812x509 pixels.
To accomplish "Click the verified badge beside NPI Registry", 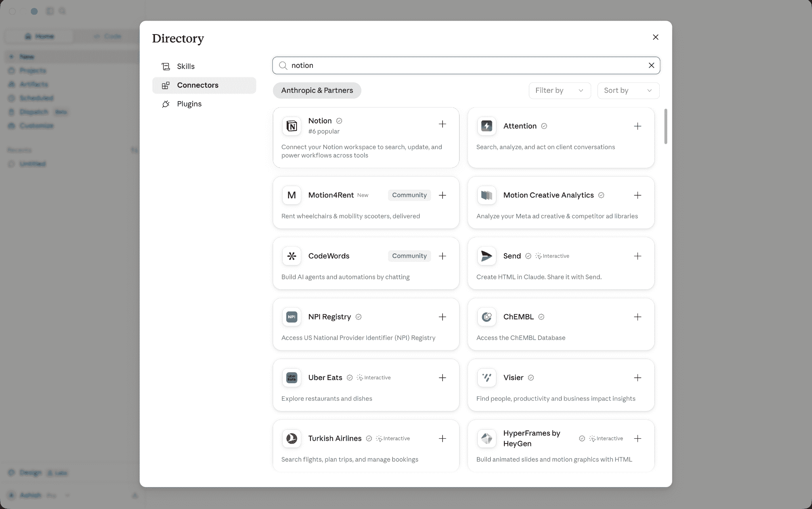I will (x=358, y=317).
